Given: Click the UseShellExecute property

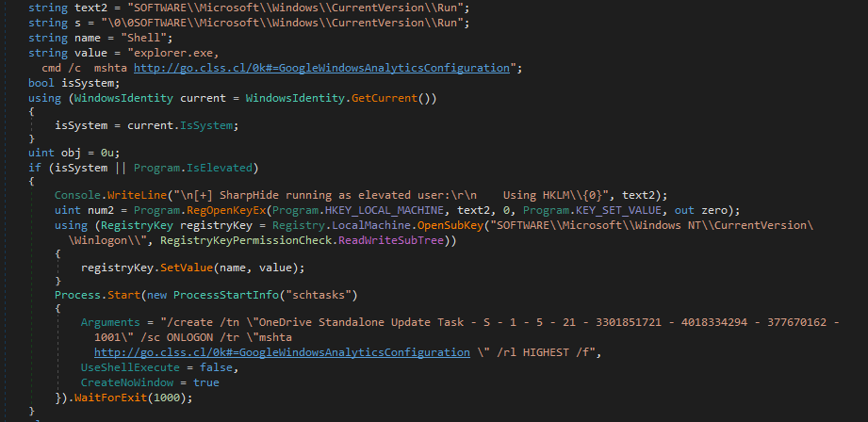Looking at the screenshot, I should (x=130, y=367).
